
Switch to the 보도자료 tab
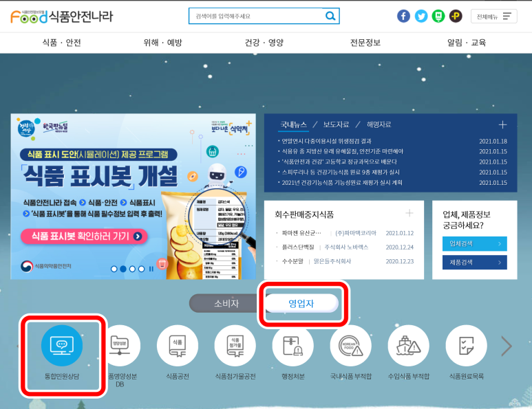pos(336,124)
